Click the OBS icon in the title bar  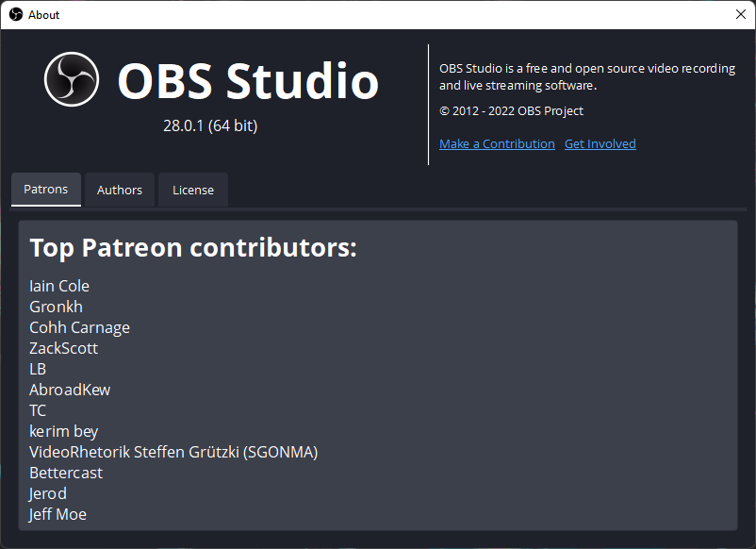[x=13, y=14]
